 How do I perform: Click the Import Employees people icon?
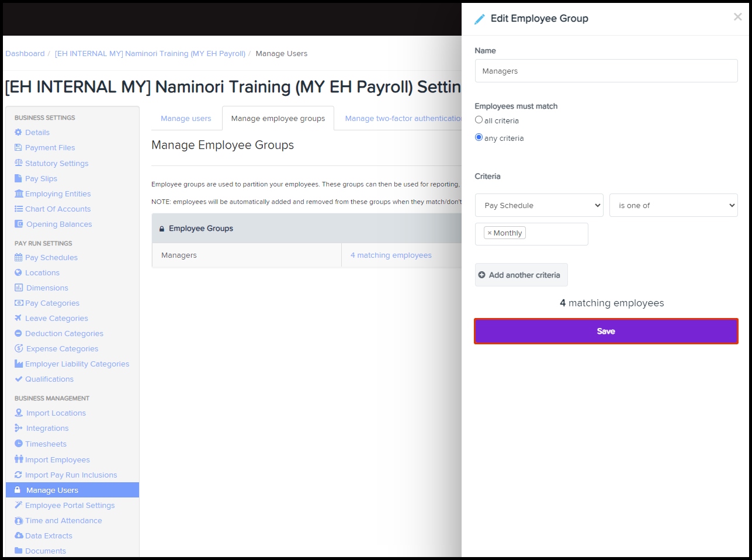click(19, 459)
